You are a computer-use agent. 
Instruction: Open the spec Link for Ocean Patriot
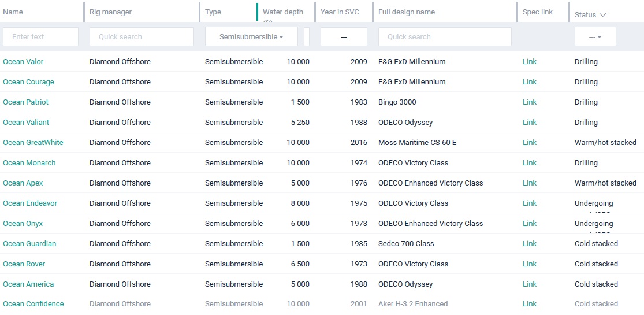[x=530, y=102]
